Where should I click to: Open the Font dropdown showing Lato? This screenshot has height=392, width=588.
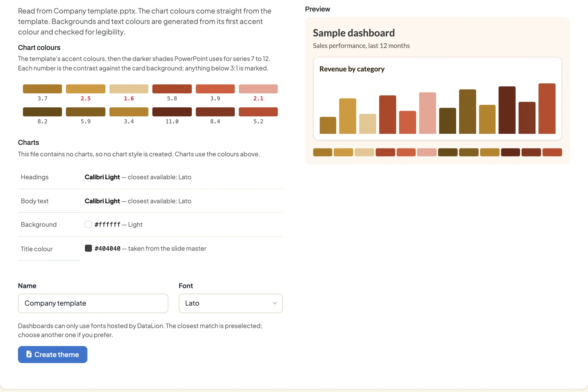click(230, 303)
